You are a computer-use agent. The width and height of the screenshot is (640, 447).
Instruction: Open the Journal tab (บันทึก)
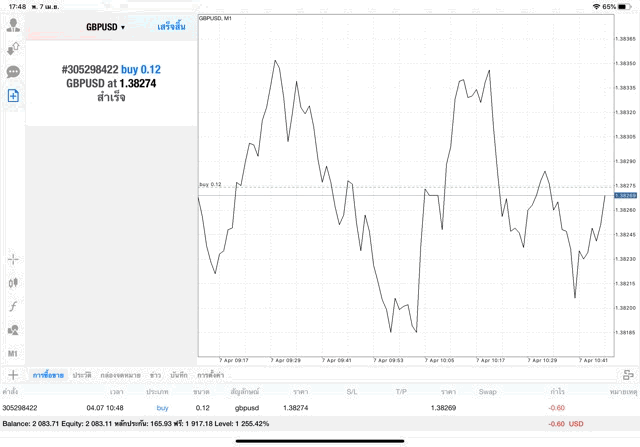179,375
